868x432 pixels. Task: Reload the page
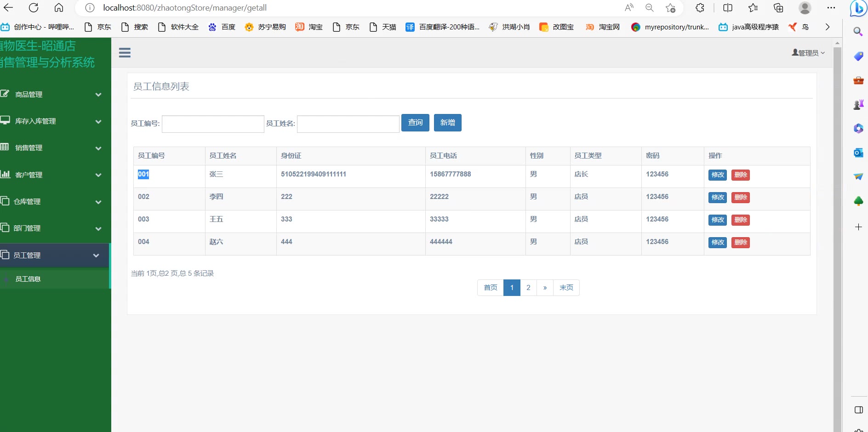tap(34, 8)
